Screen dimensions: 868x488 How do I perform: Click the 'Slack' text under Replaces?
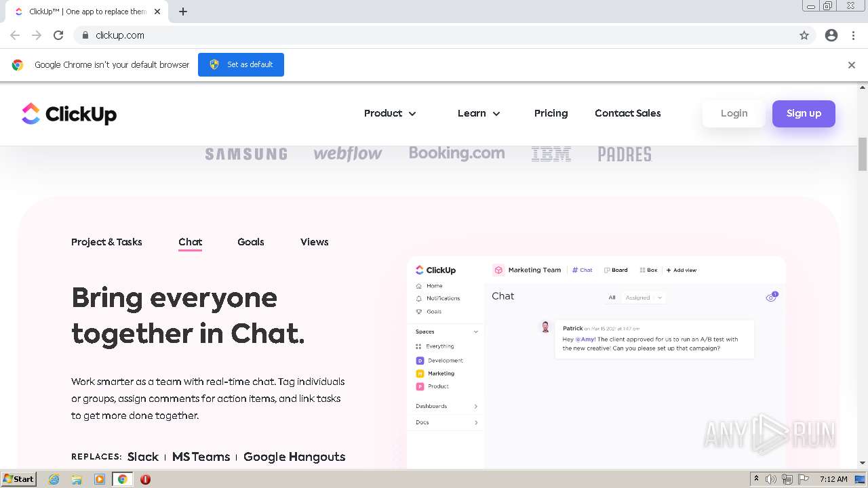[x=143, y=457]
